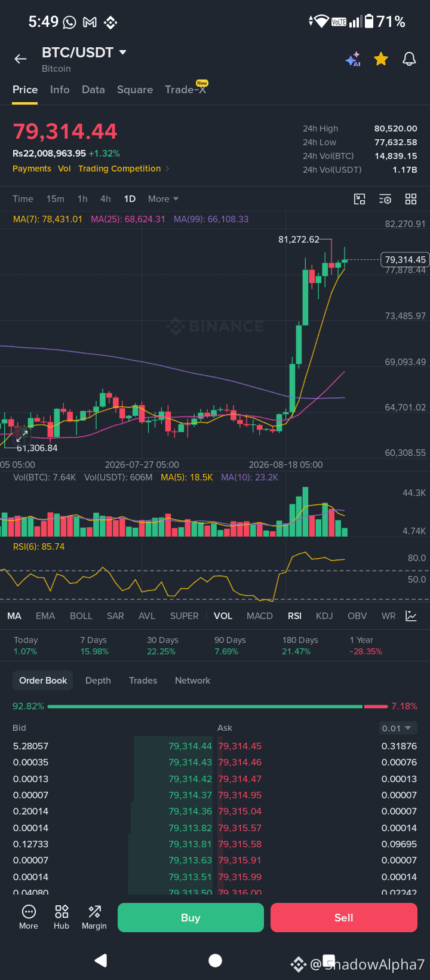The height and width of the screenshot is (980, 430).
Task: Select the Order Book tab
Action: point(43,681)
